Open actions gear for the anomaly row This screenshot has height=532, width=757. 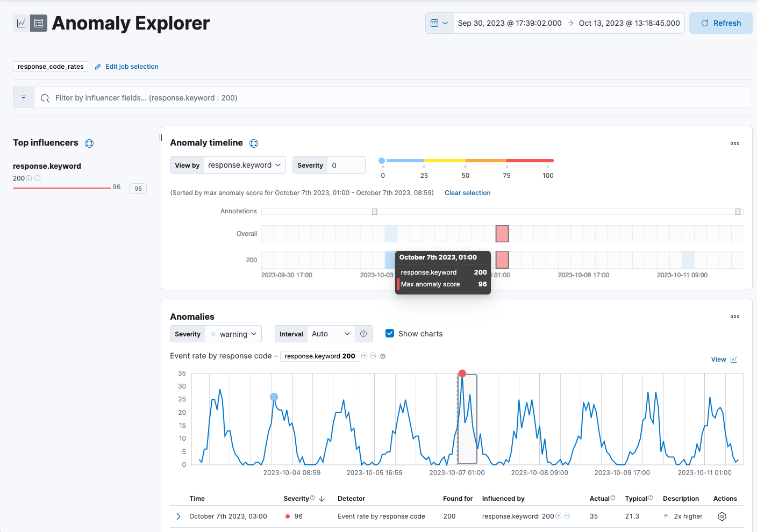722,516
